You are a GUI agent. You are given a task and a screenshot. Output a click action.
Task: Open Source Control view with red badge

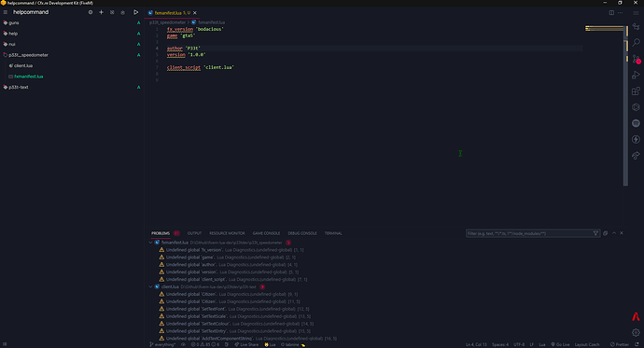pos(636,59)
